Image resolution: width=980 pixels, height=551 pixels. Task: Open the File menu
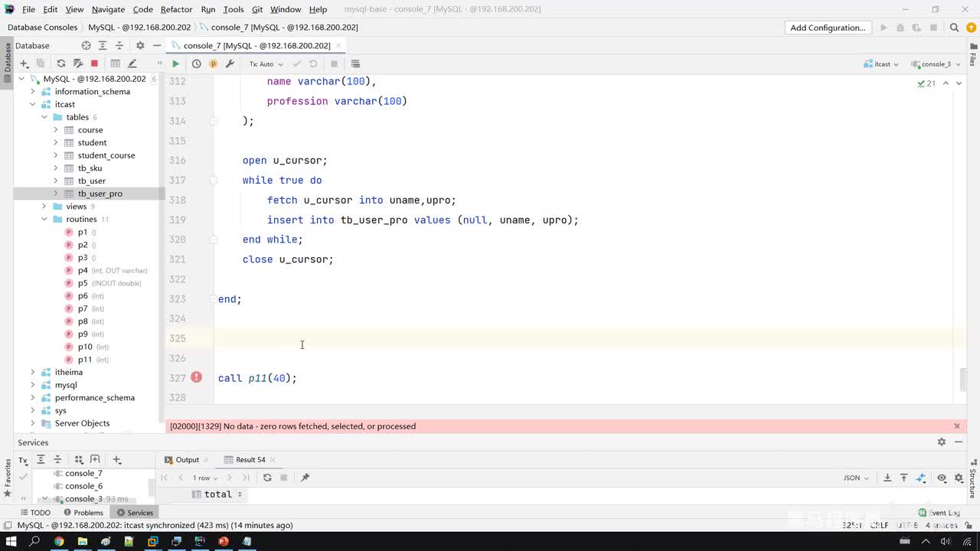pos(28,9)
